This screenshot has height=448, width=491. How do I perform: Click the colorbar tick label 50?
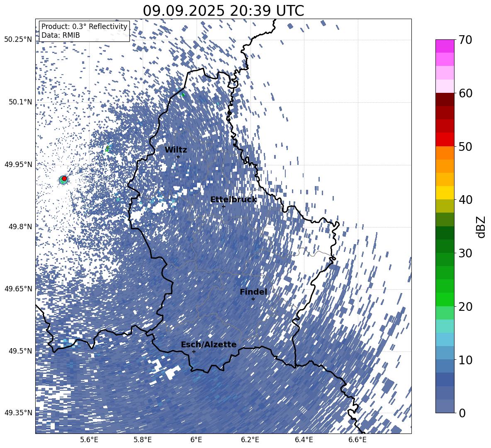(465, 146)
